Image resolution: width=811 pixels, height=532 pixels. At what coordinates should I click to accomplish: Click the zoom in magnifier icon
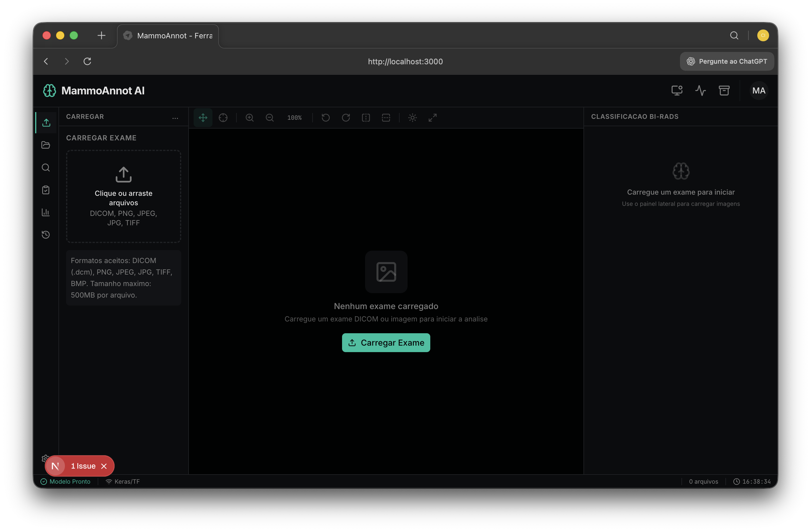pyautogui.click(x=249, y=117)
